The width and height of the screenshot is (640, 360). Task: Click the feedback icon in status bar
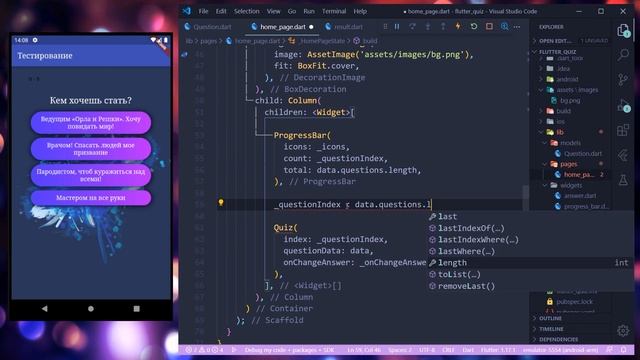(609, 350)
